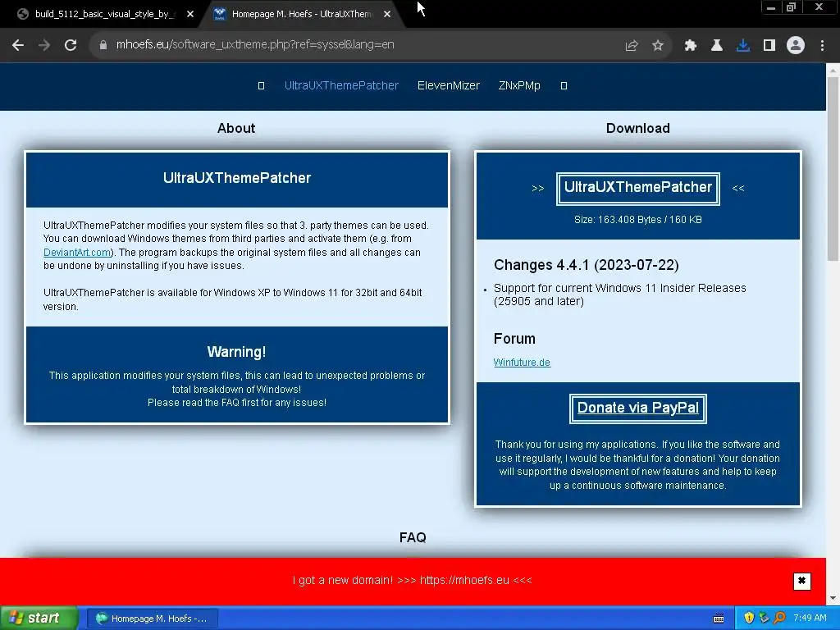Select the Homepage M. Hoefs tab

301,15
